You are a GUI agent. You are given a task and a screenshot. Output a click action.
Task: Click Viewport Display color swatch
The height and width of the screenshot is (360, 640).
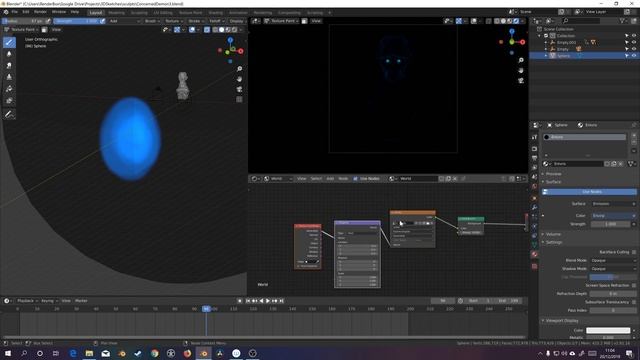click(x=608, y=330)
